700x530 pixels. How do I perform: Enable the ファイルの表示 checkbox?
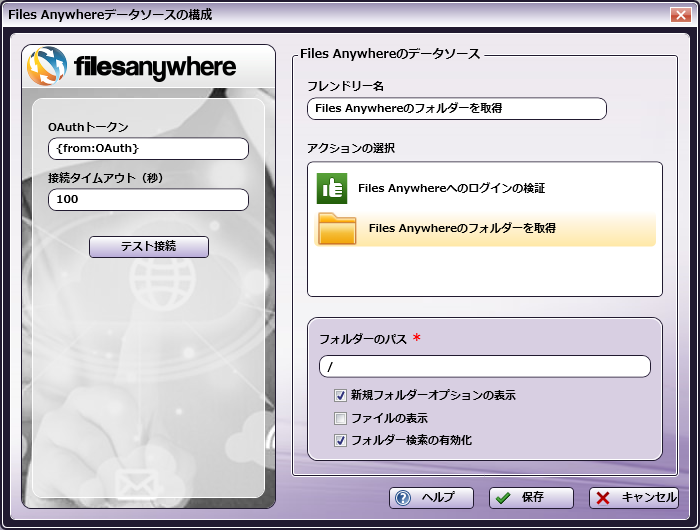pyautogui.click(x=340, y=418)
